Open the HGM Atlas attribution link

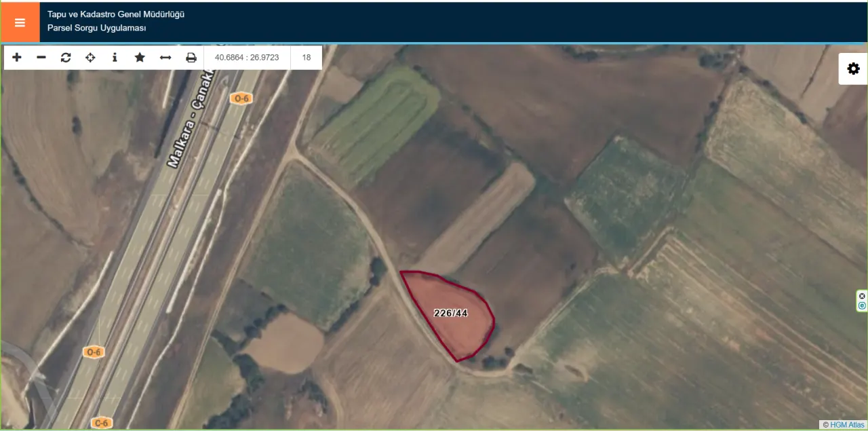pos(847,425)
